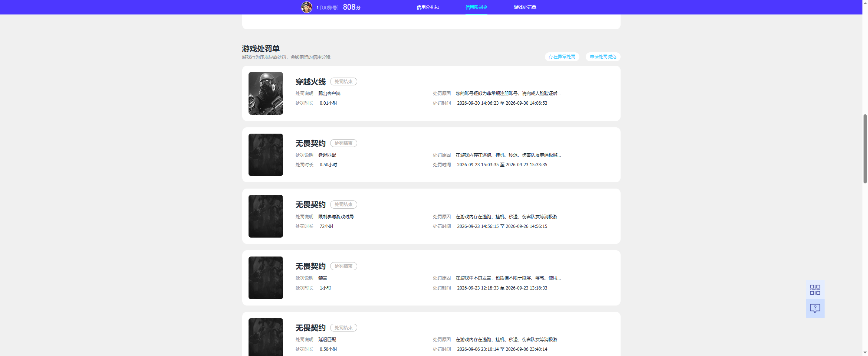Click truncated reason 您的账号疑似为非常规注册账号
Screen dimensions: 868x356
(508, 94)
